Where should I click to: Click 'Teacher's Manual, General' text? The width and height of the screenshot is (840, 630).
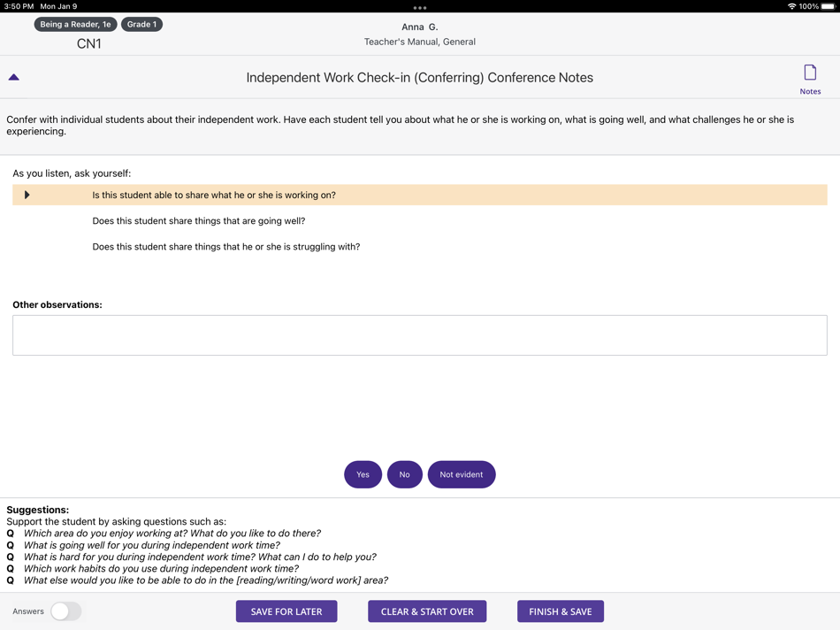[420, 42]
